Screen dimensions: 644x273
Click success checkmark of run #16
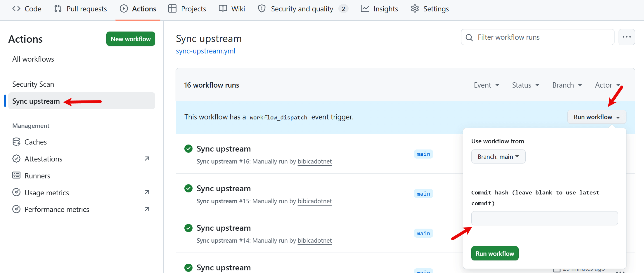click(x=188, y=149)
